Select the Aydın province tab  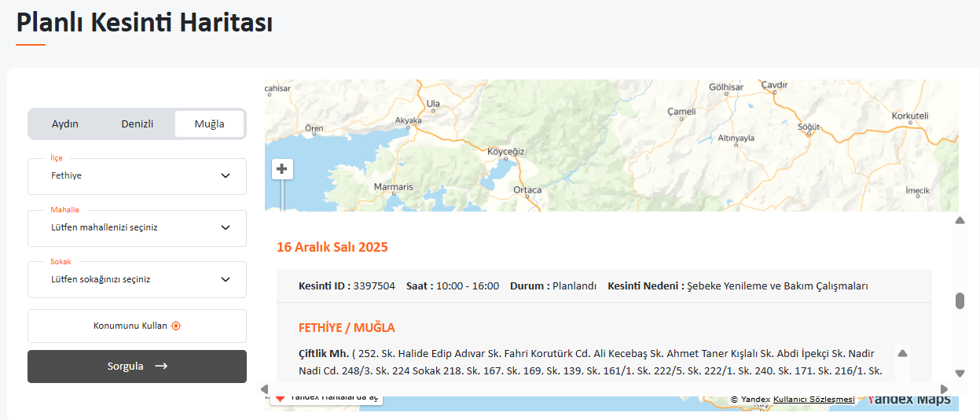click(x=65, y=124)
